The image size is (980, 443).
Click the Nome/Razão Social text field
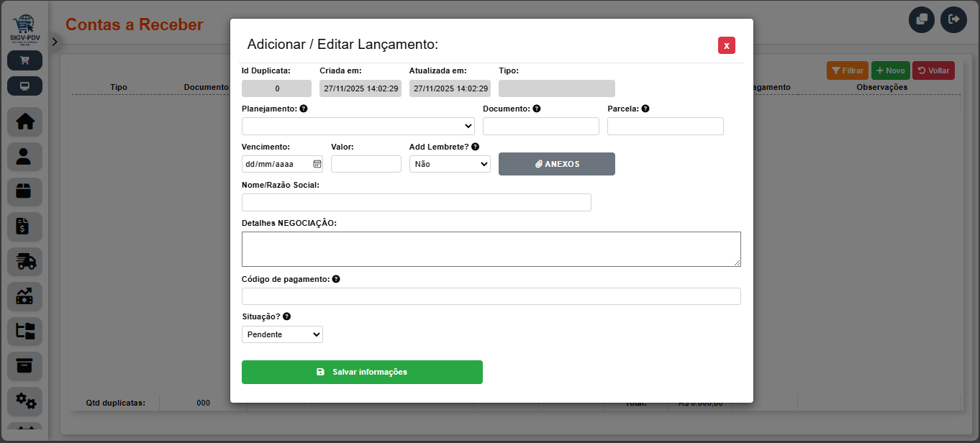pos(416,202)
